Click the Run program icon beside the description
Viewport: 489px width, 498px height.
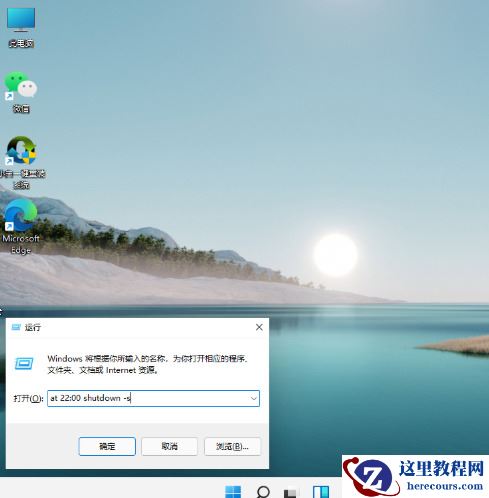pyautogui.click(x=24, y=363)
